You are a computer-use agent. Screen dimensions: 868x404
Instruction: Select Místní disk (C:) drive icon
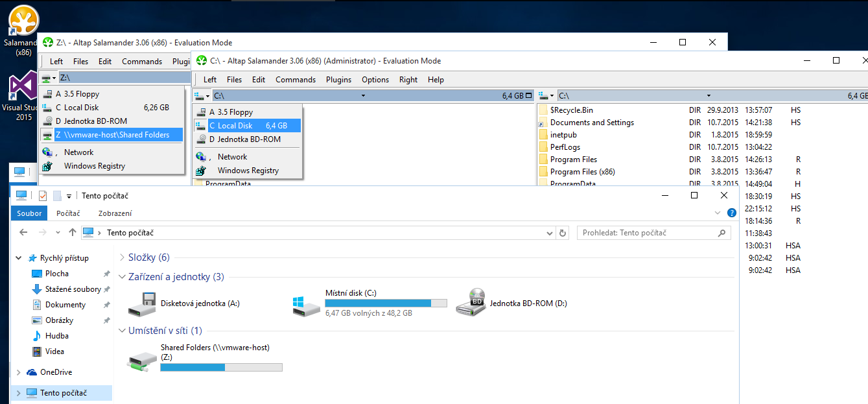click(x=306, y=305)
